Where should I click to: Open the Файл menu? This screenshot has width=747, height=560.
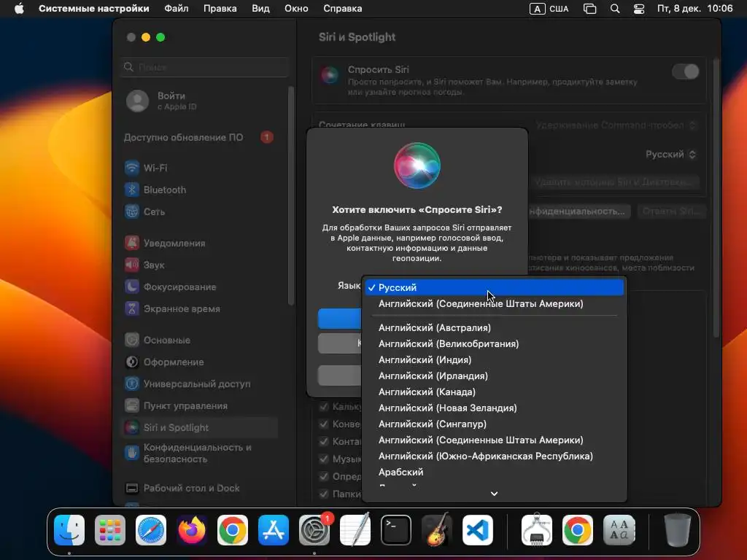pos(177,9)
